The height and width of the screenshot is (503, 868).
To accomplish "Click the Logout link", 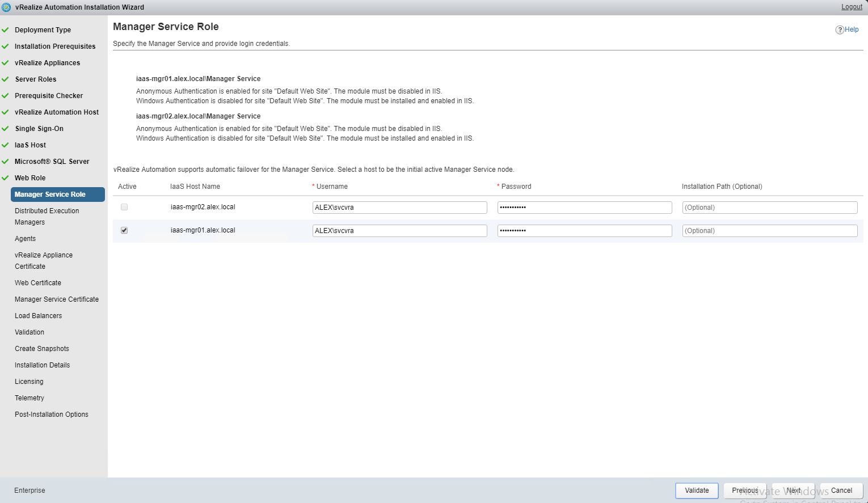I will [x=851, y=7].
